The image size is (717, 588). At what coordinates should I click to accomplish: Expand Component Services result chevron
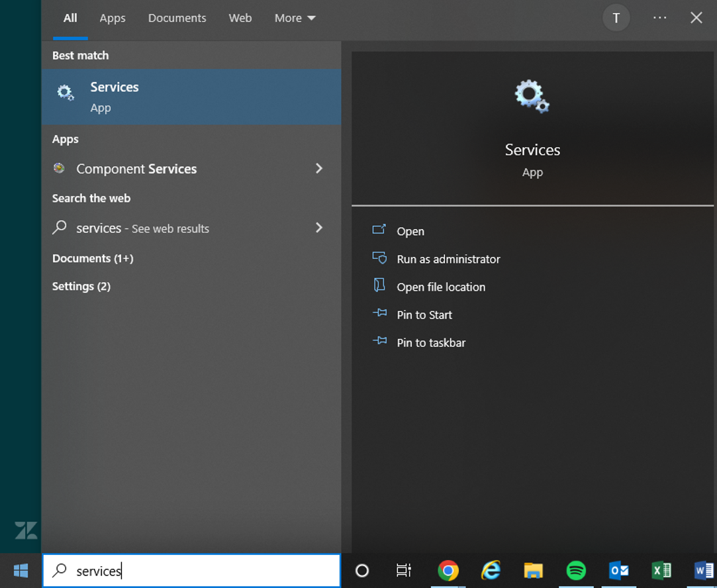[x=319, y=169]
